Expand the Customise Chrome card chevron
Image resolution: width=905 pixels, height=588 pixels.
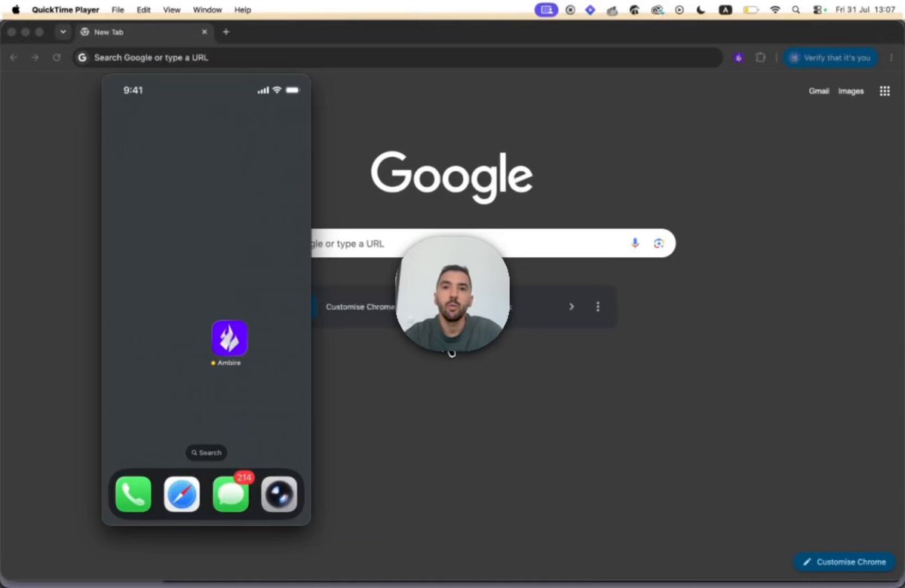tap(572, 307)
